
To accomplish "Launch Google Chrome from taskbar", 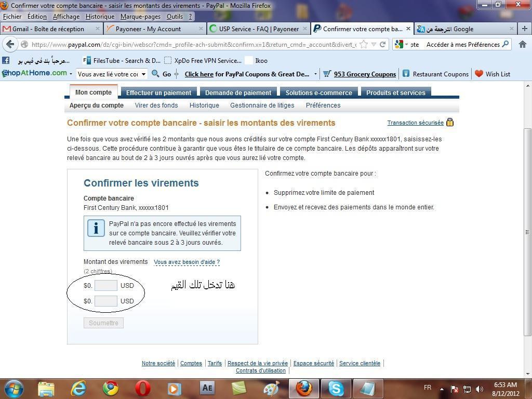I will (111, 389).
